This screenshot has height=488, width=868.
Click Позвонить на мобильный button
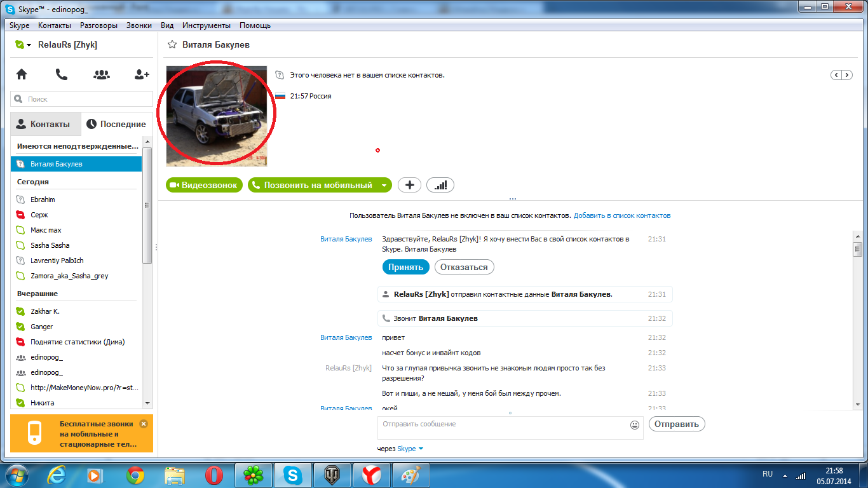313,185
